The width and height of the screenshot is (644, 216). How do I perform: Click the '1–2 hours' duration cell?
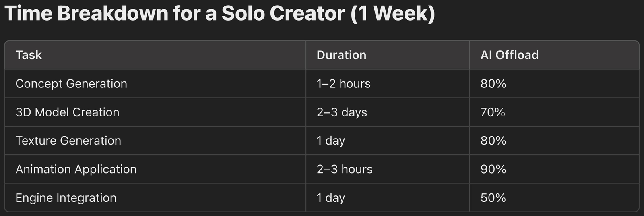[343, 83]
